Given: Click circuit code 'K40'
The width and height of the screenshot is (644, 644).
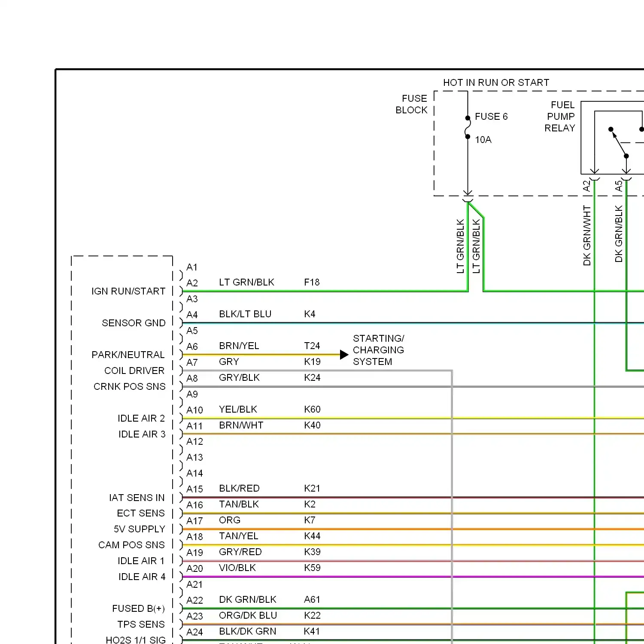Looking at the screenshot, I should tap(312, 425).
